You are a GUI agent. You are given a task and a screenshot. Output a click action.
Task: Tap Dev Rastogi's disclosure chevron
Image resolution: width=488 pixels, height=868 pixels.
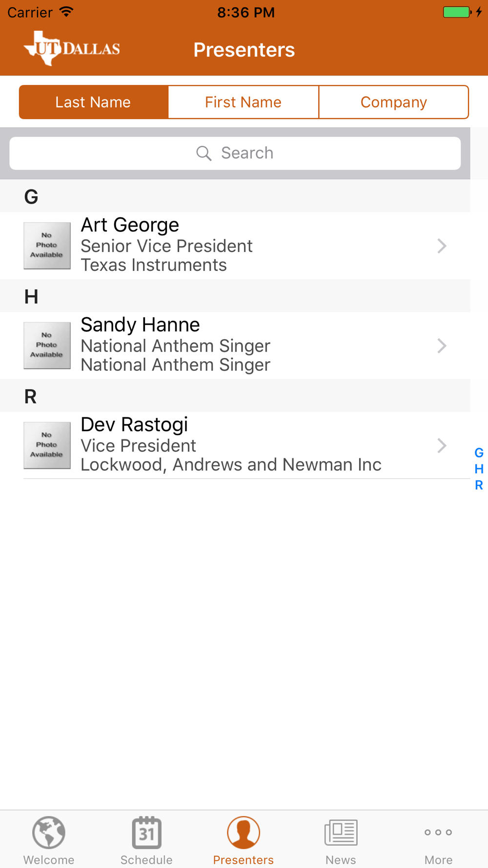442,445
